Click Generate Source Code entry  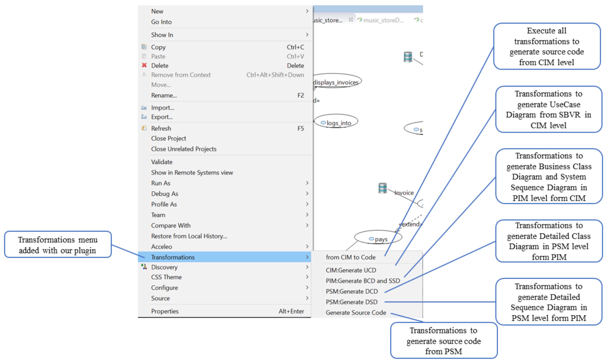(356, 313)
